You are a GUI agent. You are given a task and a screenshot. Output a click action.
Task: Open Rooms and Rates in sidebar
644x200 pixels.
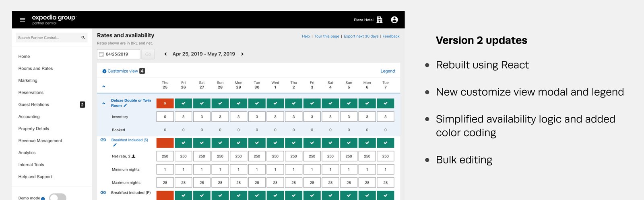[x=35, y=69]
